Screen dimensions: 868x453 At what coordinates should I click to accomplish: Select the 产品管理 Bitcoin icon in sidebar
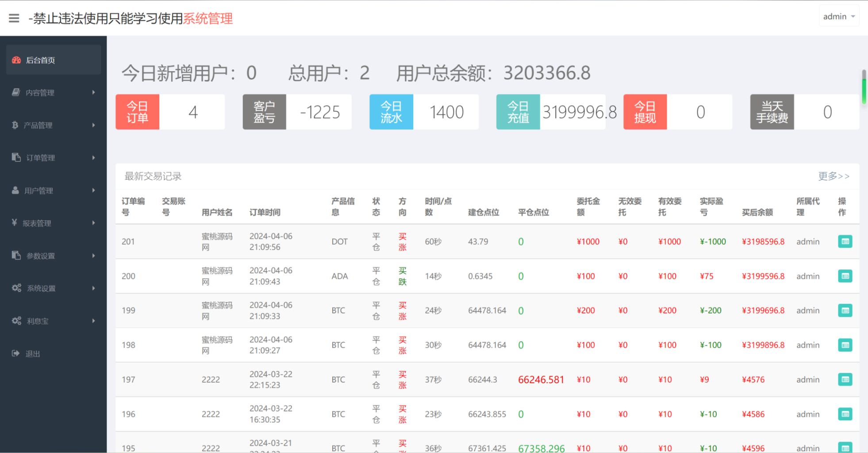[15, 125]
